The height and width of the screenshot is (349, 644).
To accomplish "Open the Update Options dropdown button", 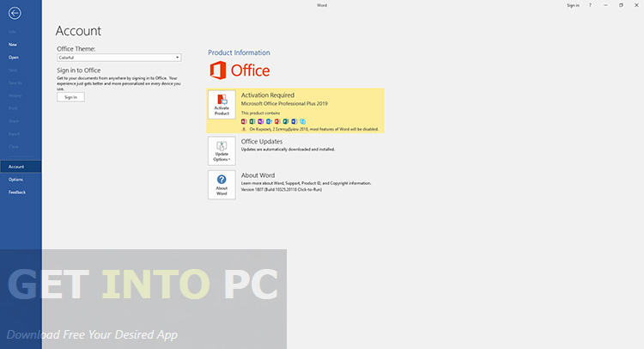I will [x=222, y=151].
